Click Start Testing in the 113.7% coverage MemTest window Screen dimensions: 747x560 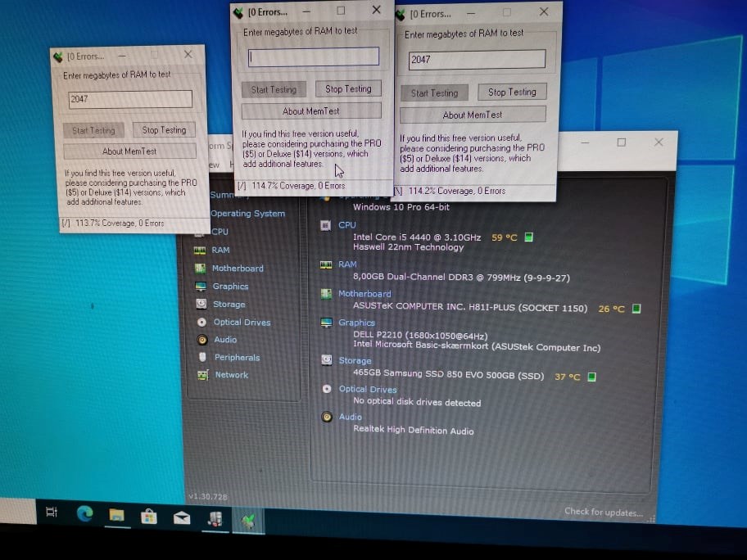click(93, 130)
